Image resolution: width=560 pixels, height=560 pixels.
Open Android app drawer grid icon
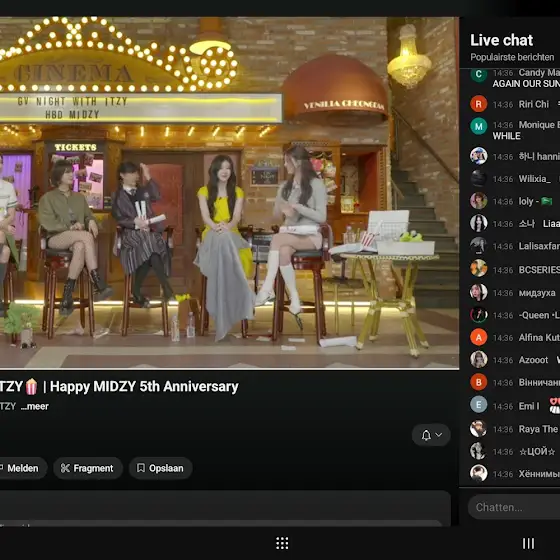click(x=282, y=543)
